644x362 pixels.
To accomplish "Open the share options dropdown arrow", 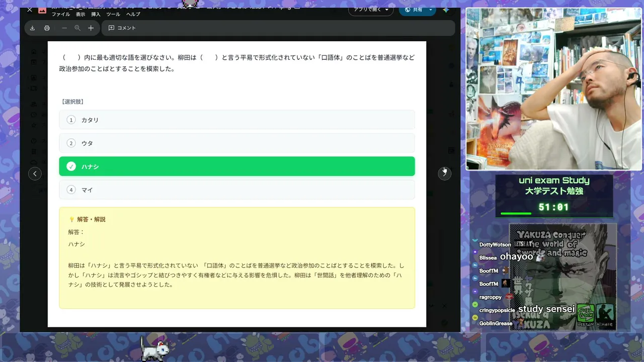I will coord(431,10).
